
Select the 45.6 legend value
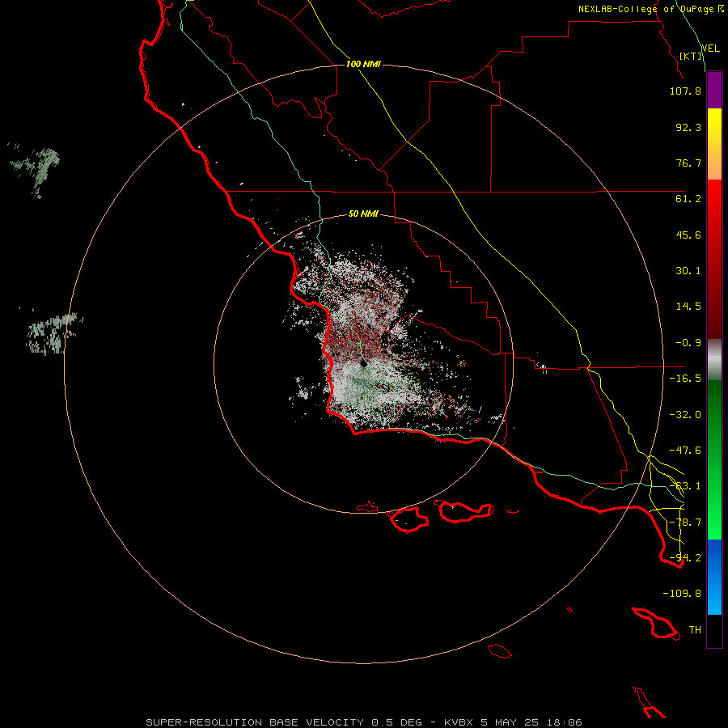pyautogui.click(x=688, y=235)
